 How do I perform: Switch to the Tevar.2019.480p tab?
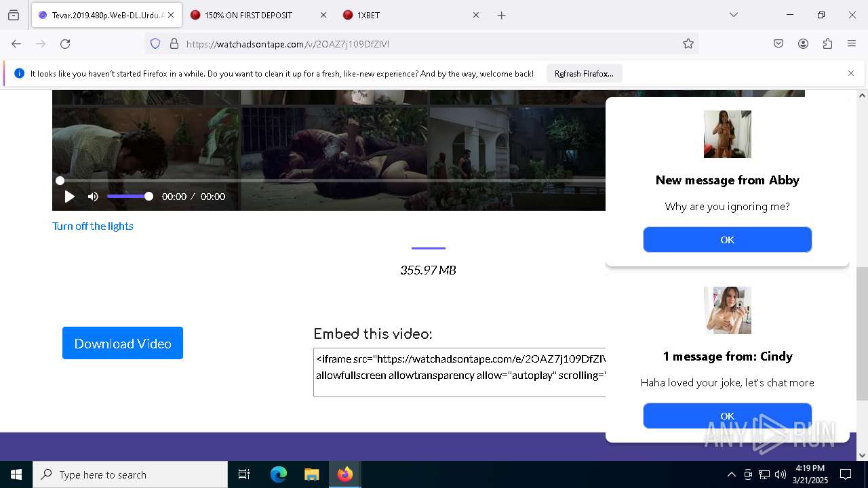pyautogui.click(x=106, y=15)
